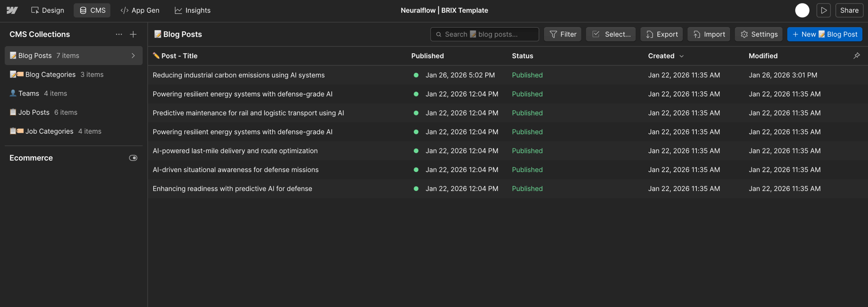Expand the Blog Posts collection chevron
Viewport: 868px width, 307px height.
click(x=133, y=55)
